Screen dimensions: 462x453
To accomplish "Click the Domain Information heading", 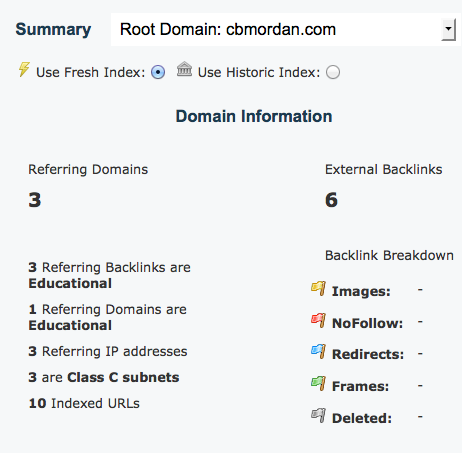I will tap(254, 116).
